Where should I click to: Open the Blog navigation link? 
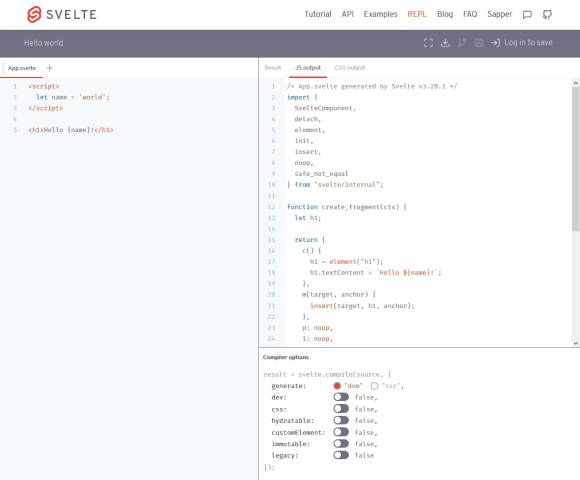pos(445,14)
